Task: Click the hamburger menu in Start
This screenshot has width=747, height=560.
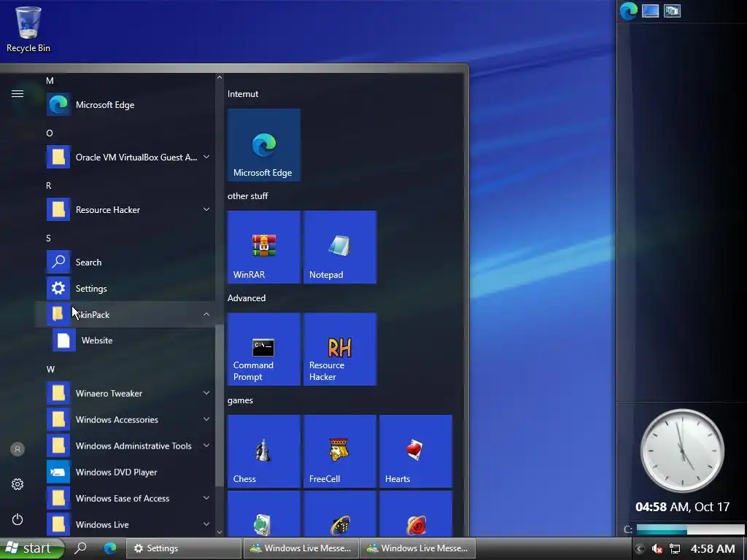Action: point(18,94)
